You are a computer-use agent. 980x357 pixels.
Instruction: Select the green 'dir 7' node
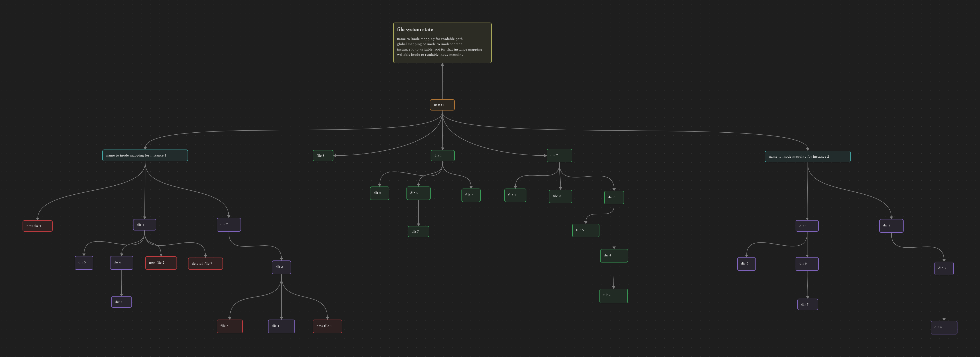coord(418,232)
